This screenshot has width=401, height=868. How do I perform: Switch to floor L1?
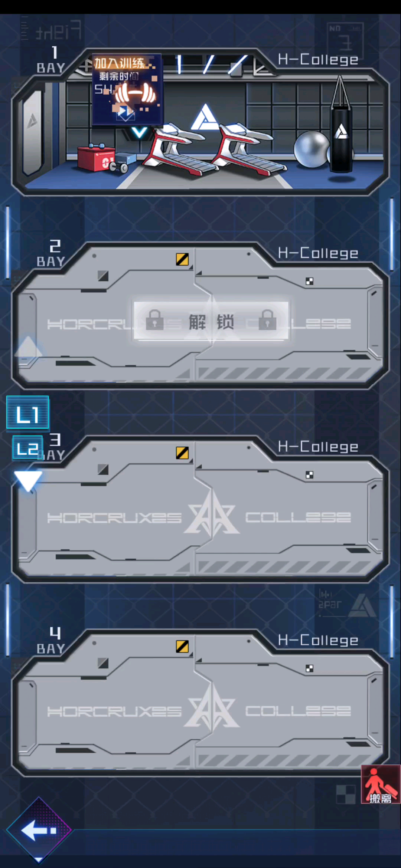27,413
